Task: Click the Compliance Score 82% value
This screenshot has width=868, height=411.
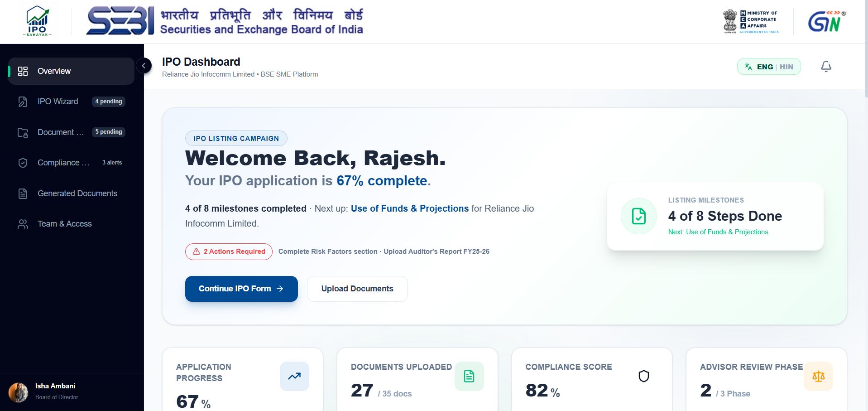Action: (542, 391)
